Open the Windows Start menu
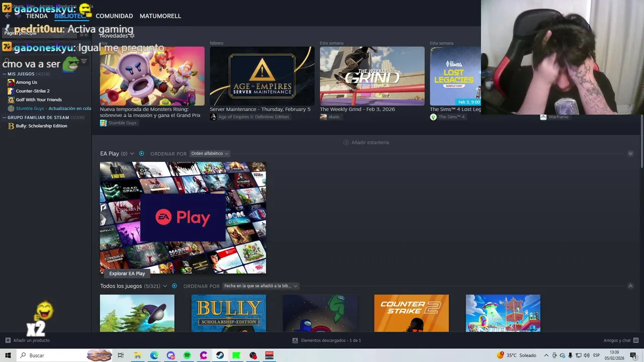 8,355
